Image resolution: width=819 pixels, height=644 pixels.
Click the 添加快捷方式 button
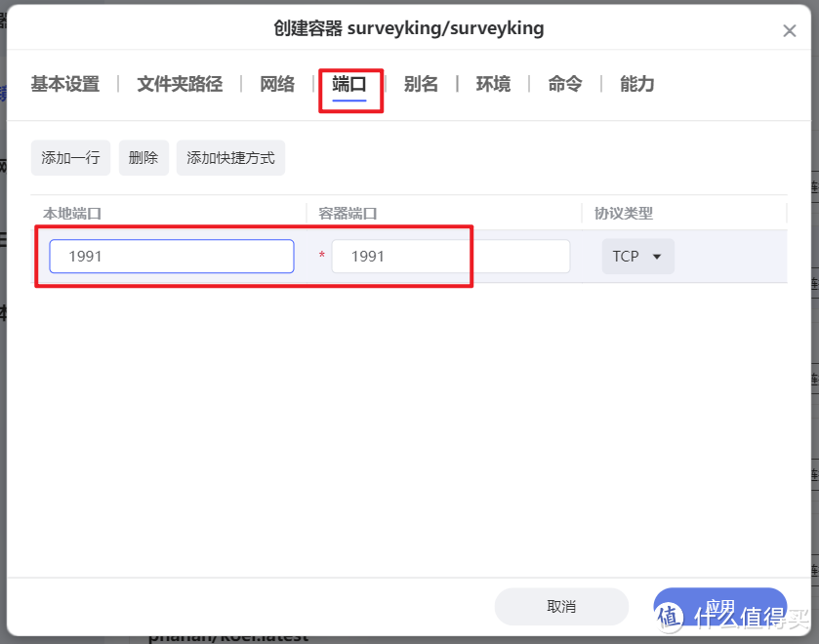(230, 157)
